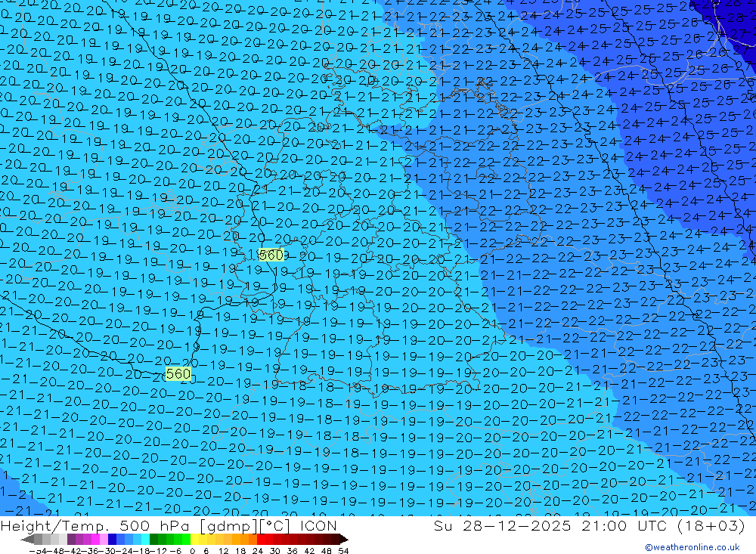756x554 pixels.
Task: Select the bright red swatch above 24 in legend
Action: tap(261, 539)
